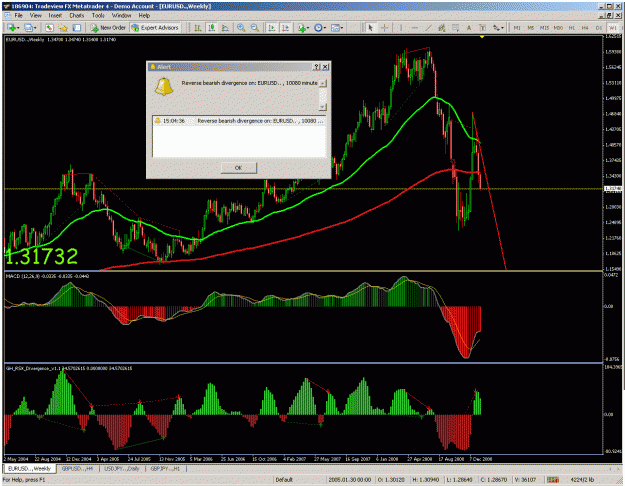Toggle the M5 timeframe button
This screenshot has width=625, height=486.
coord(531,28)
